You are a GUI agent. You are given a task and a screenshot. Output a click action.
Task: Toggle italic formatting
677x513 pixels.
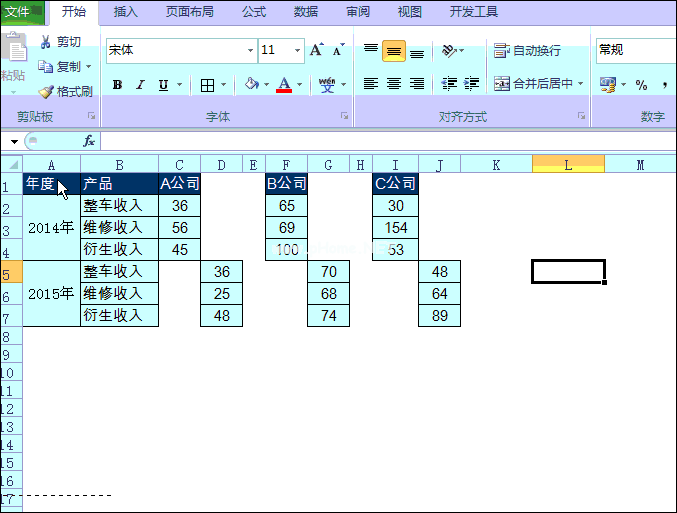pos(140,85)
